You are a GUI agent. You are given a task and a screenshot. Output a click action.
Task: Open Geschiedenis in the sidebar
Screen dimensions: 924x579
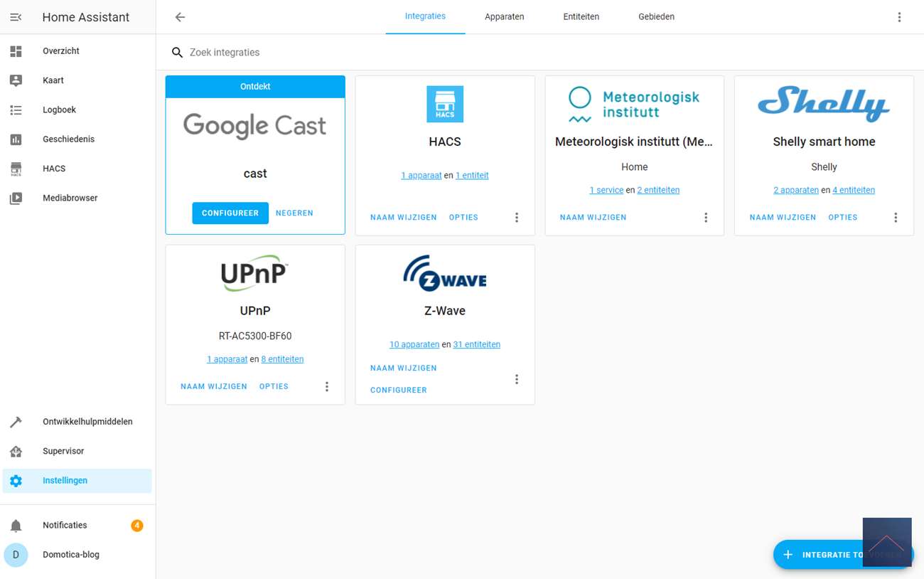click(x=68, y=139)
